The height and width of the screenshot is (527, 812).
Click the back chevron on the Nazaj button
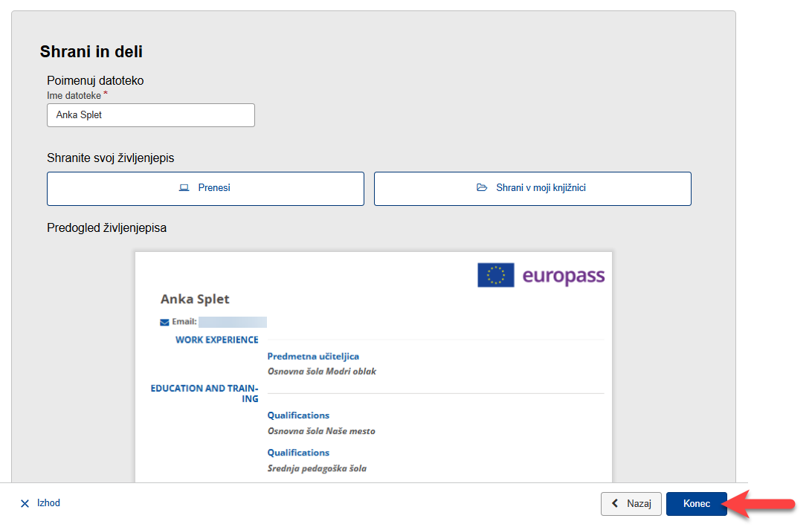tap(615, 504)
